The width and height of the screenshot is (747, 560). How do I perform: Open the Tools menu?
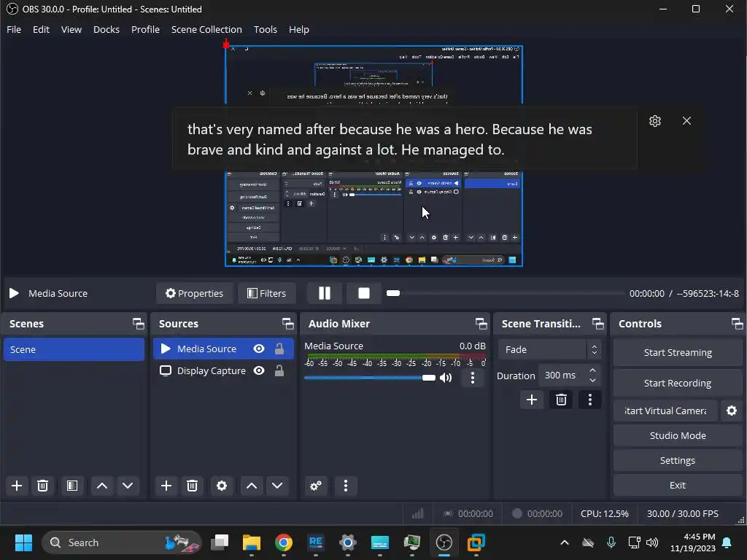tap(266, 29)
